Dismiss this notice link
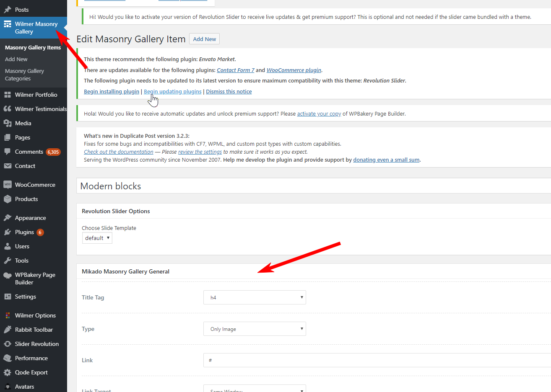This screenshot has width=551, height=392. pyautogui.click(x=229, y=91)
